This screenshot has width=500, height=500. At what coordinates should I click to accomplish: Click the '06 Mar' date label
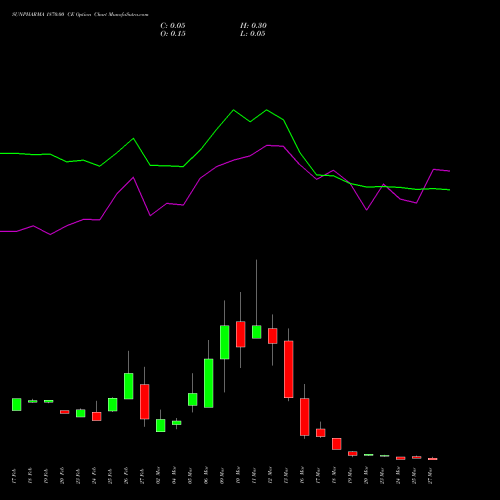pyautogui.click(x=206, y=476)
